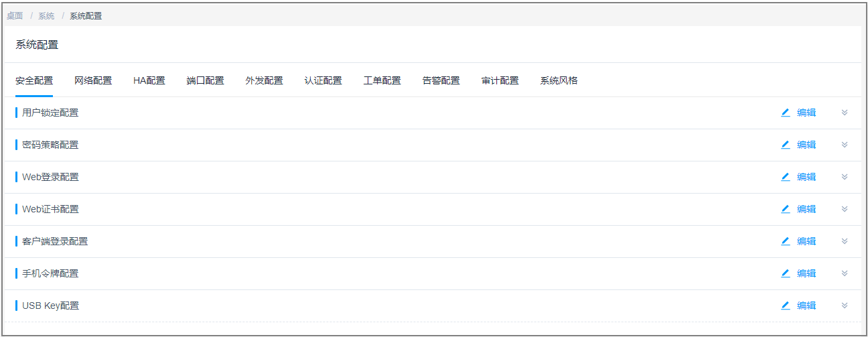Go to 系统 in the breadcrumb
This screenshot has height=337, width=868.
click(x=46, y=15)
